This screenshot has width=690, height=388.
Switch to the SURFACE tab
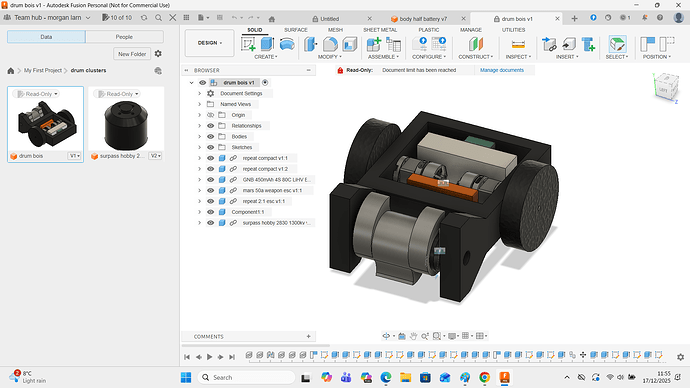[x=296, y=30]
